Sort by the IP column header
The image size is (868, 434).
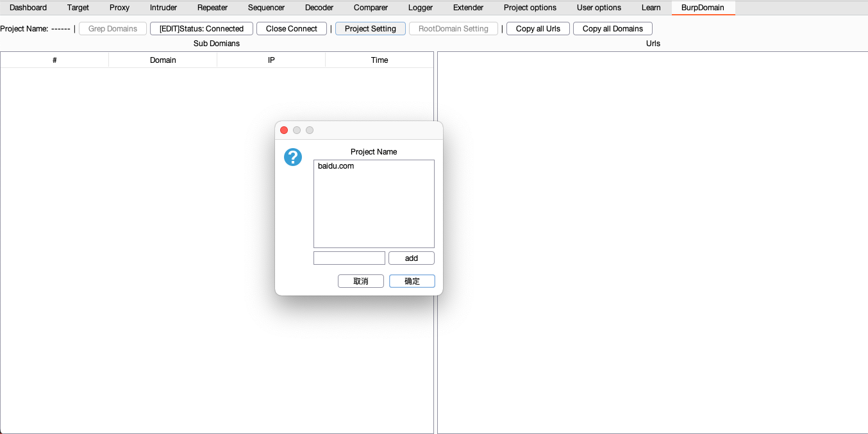pos(271,60)
